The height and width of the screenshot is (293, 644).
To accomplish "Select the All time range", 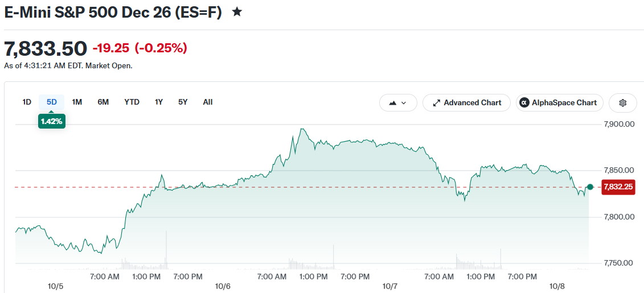I will point(208,102).
